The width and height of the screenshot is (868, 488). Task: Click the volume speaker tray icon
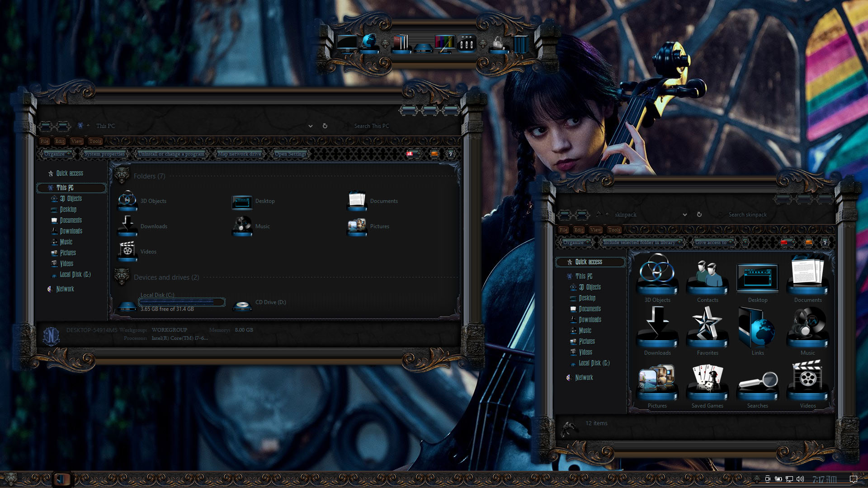[800, 479]
